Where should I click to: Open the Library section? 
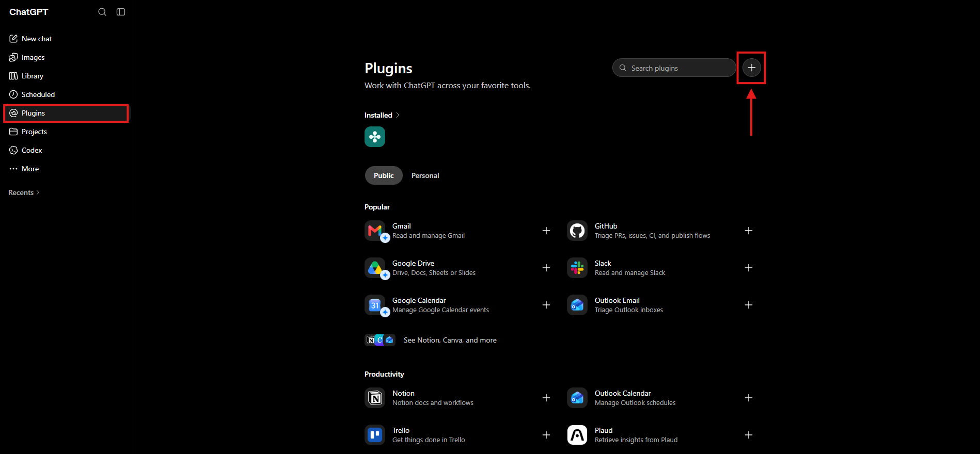coord(67,76)
